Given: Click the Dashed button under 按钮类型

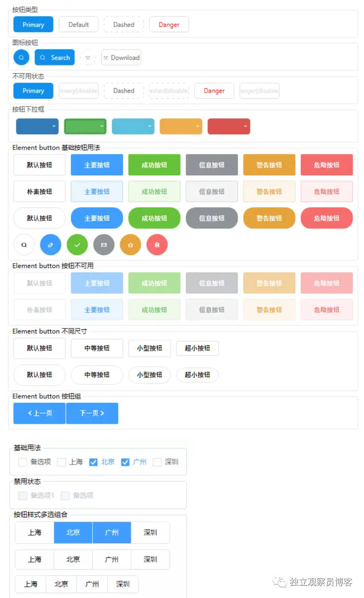Looking at the screenshot, I should [124, 24].
